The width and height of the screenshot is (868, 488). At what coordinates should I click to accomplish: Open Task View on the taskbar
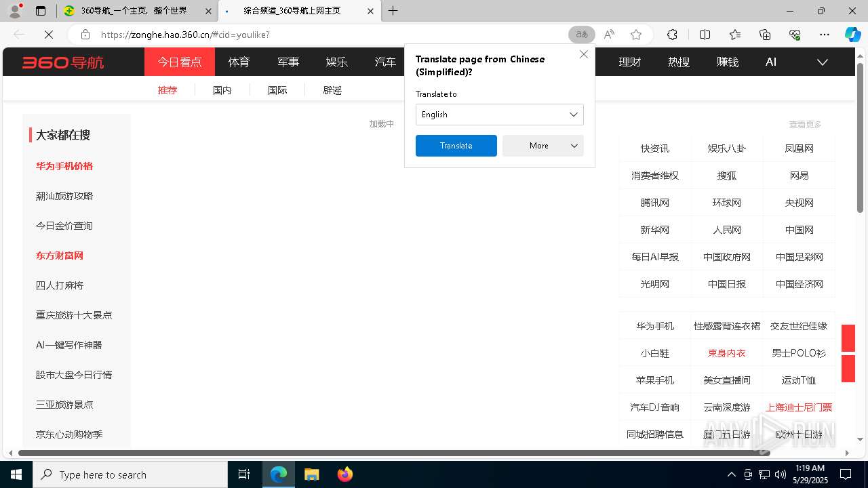pos(244,474)
